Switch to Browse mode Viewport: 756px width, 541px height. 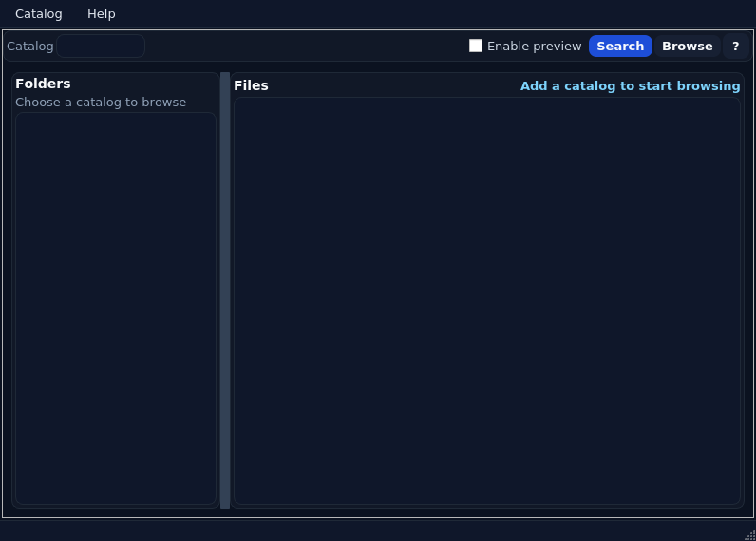tap(687, 47)
